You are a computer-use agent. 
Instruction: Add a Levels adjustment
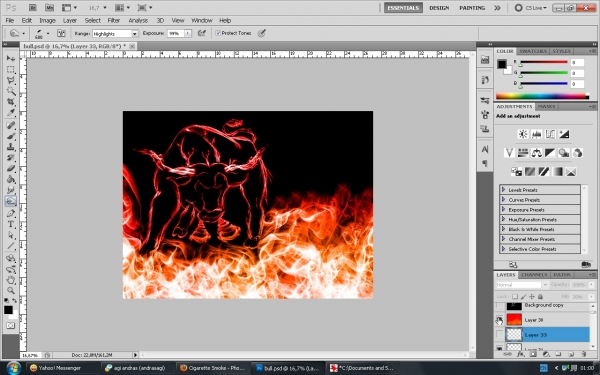click(536, 134)
